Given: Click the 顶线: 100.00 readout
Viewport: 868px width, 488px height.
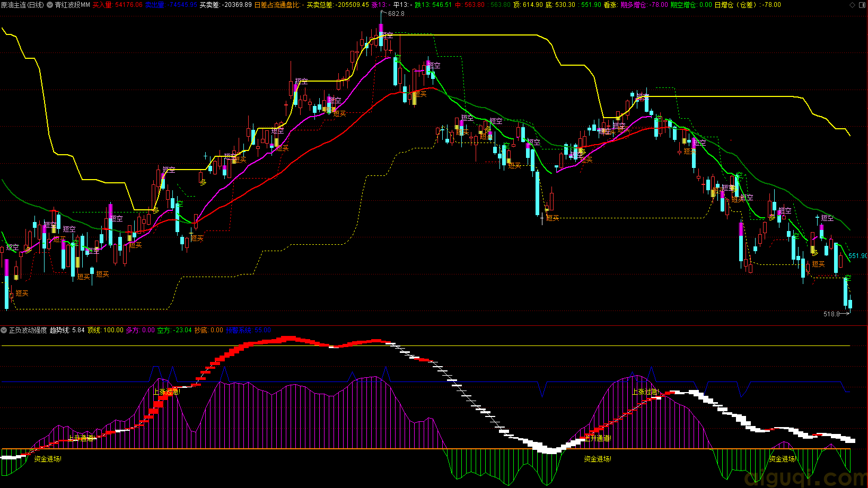Looking at the screenshot, I should click(x=106, y=330).
